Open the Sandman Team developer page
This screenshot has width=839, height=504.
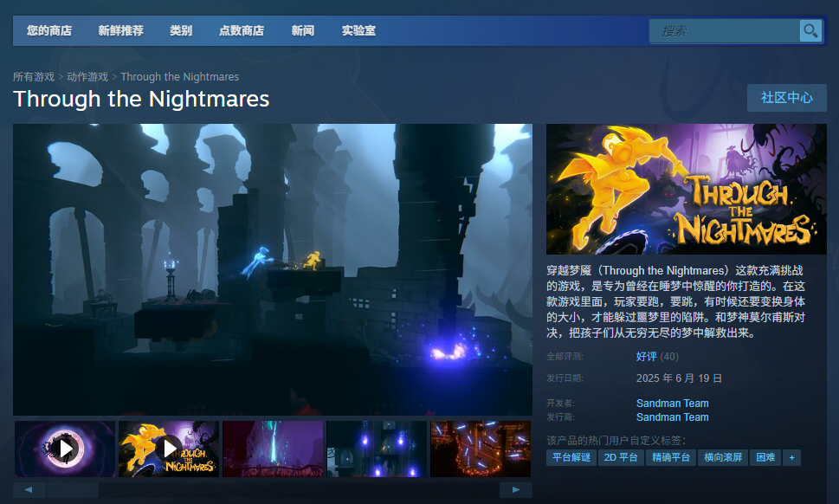click(672, 403)
